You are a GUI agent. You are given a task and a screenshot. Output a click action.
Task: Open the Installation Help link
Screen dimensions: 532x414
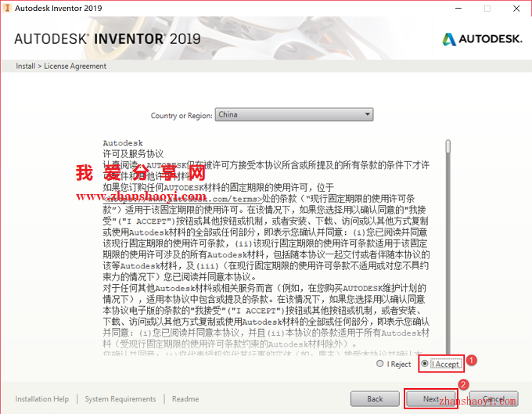(x=41, y=399)
